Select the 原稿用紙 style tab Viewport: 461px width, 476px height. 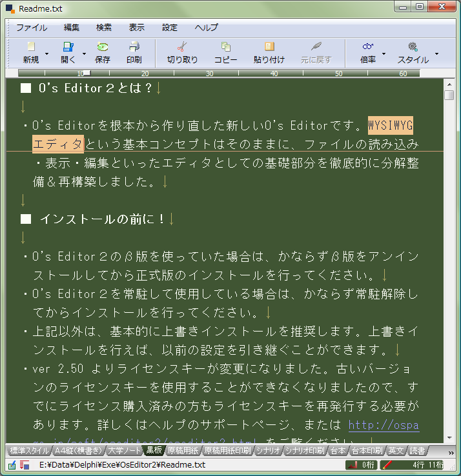click(x=183, y=451)
